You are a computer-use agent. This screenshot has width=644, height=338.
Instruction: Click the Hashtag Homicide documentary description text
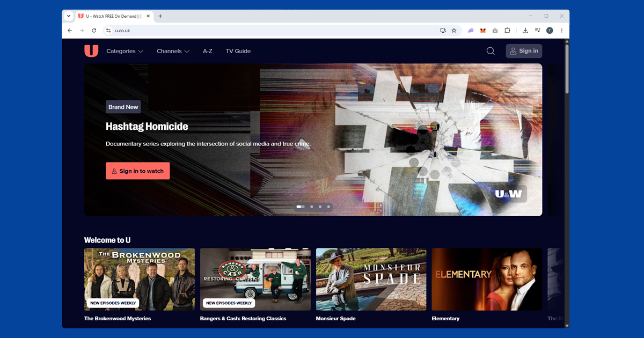coord(208,144)
